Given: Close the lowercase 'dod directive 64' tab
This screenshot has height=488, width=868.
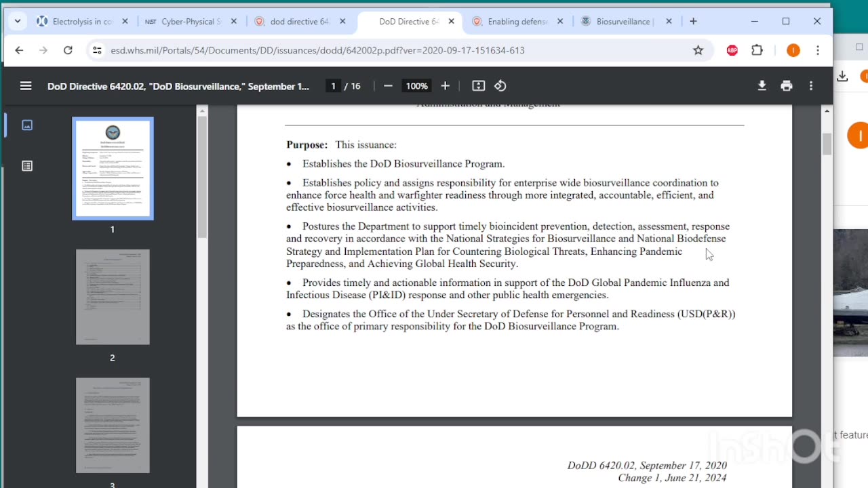Looking at the screenshot, I should (342, 22).
